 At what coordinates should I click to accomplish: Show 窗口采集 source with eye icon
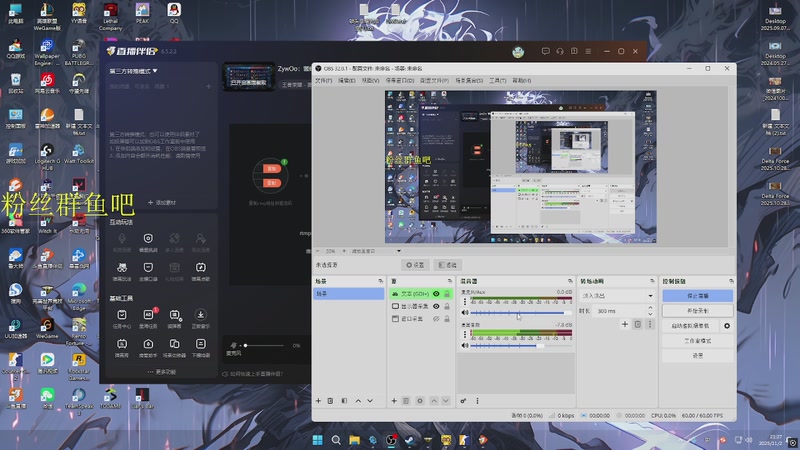tap(436, 319)
